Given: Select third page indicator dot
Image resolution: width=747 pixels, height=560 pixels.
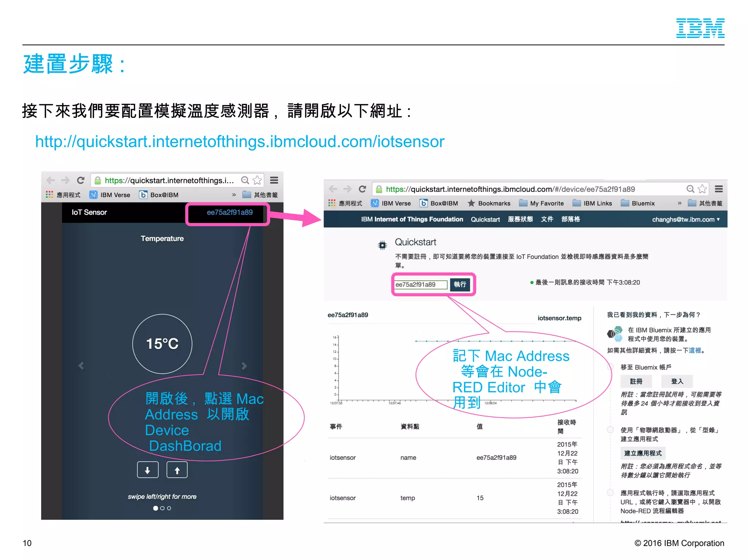Looking at the screenshot, I should [169, 508].
